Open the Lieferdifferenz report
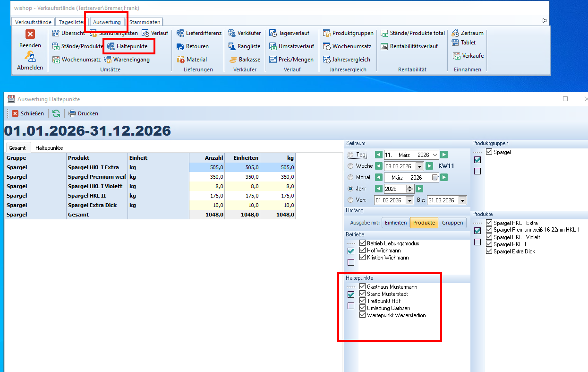 click(x=199, y=33)
